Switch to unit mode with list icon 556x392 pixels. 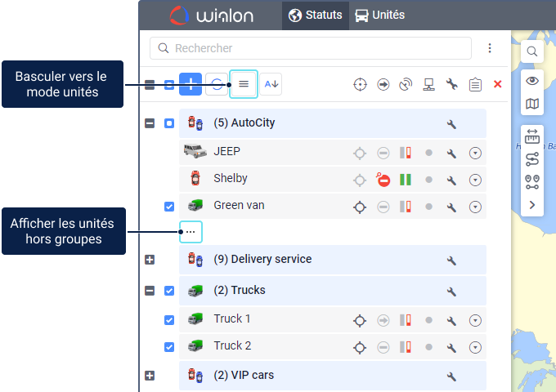(244, 84)
